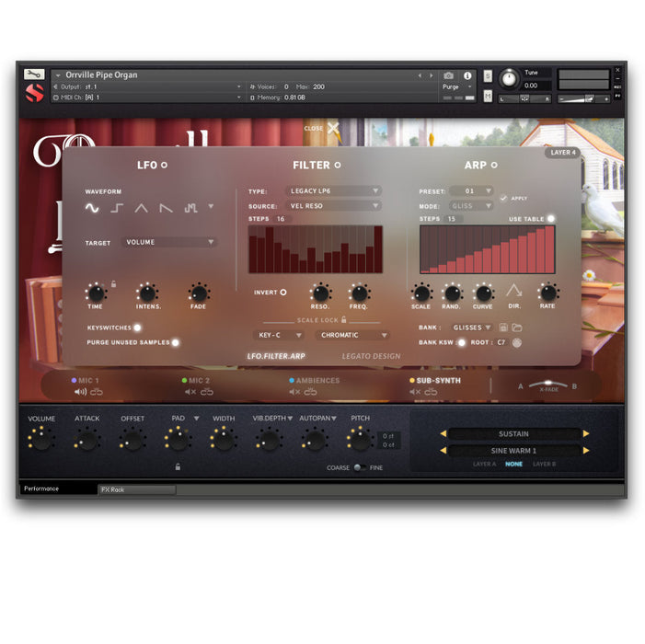Click the A/B X-Fade slider
This screenshot has height=644, width=645.
(548, 385)
